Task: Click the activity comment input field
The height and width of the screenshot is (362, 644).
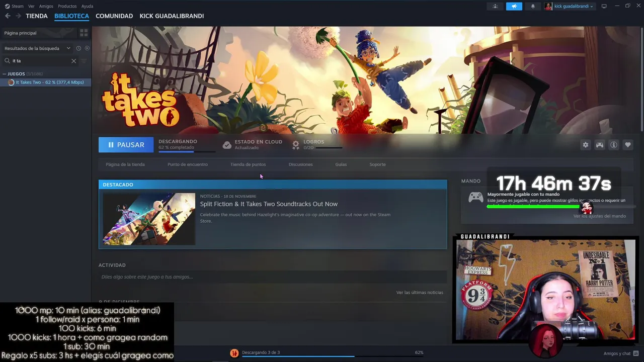Action: pos(273,277)
